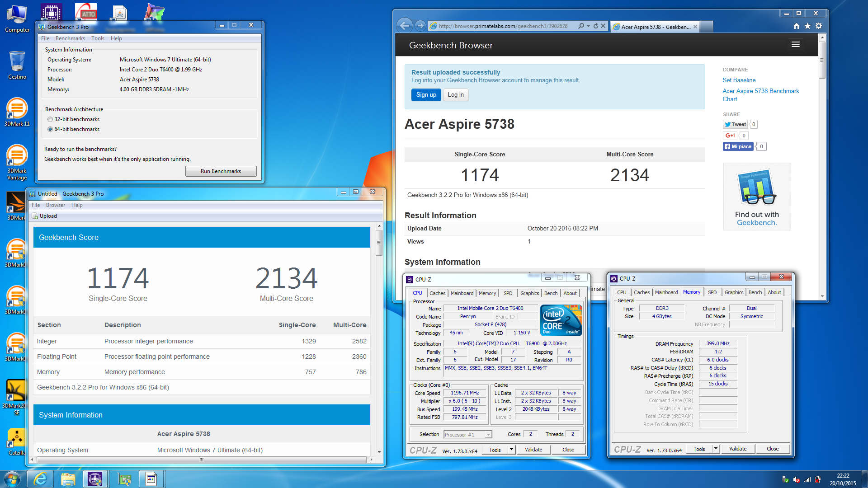The image size is (868, 488).
Task: Click the volume muted tray icon
Action: pyautogui.click(x=797, y=479)
